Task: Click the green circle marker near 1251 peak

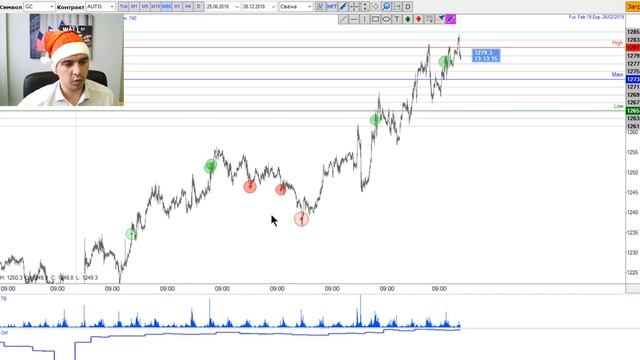Action: 211,166
